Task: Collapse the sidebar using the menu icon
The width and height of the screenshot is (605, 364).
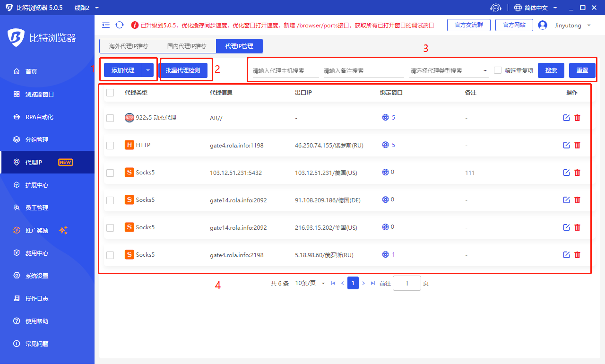Action: [106, 25]
